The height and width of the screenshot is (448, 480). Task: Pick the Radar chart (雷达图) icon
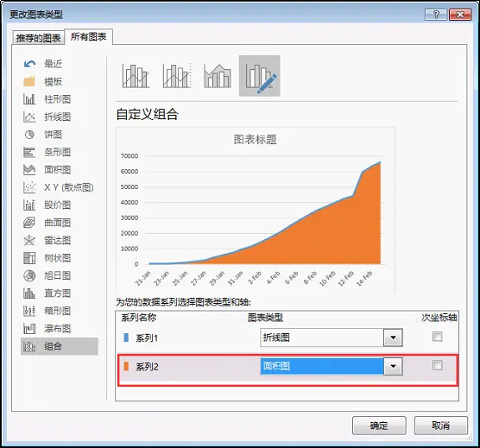pyautogui.click(x=29, y=240)
